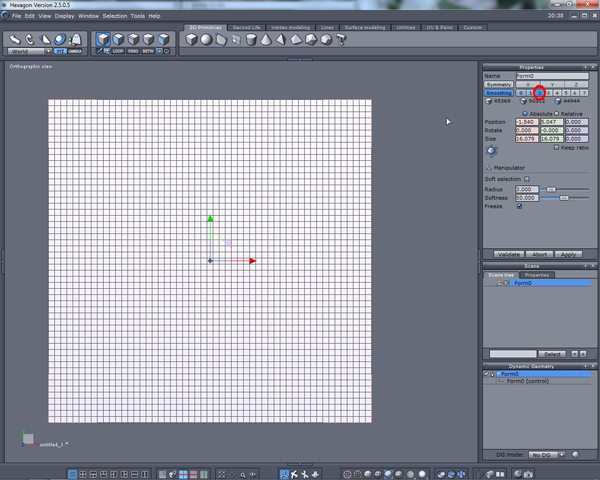Toggle symmetry on the X axis
600x480 pixels.
(528, 85)
